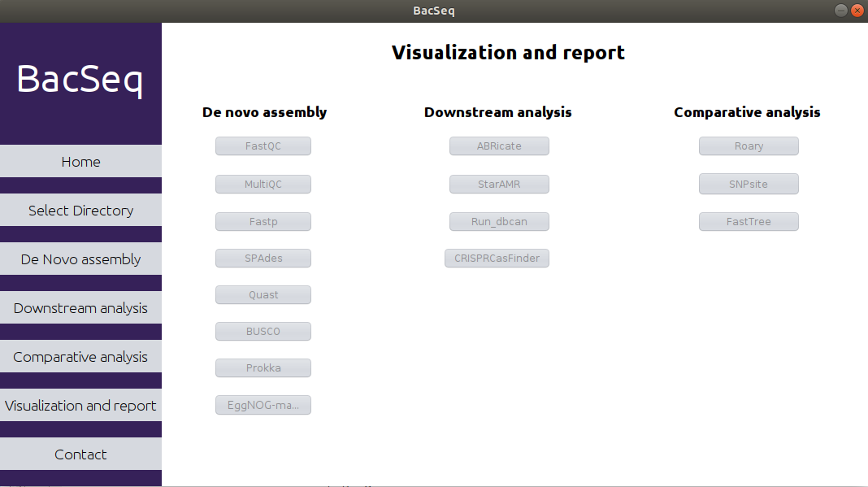Click the 'Visualization and report' page heading
Image resolution: width=868 pixels, height=487 pixels.
(x=508, y=53)
